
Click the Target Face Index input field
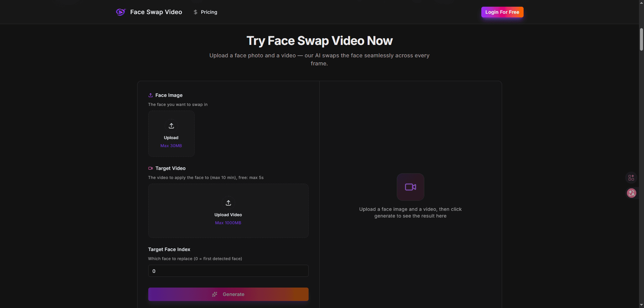pos(228,271)
